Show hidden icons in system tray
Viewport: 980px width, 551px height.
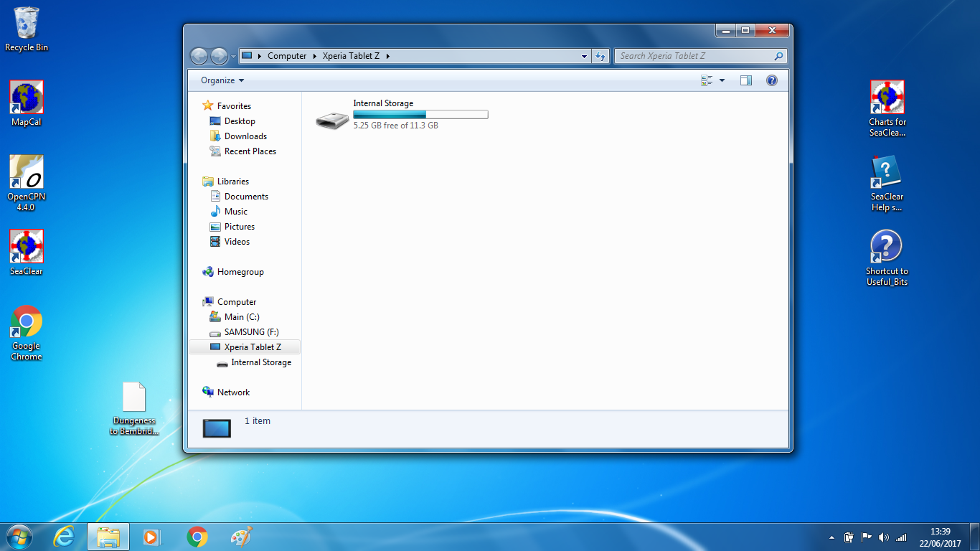[831, 537]
